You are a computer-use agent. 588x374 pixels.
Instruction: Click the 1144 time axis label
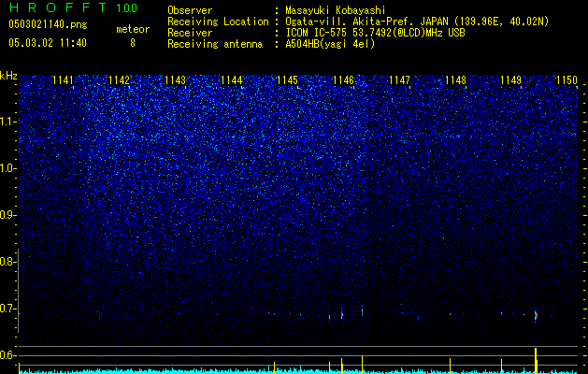pyautogui.click(x=232, y=80)
